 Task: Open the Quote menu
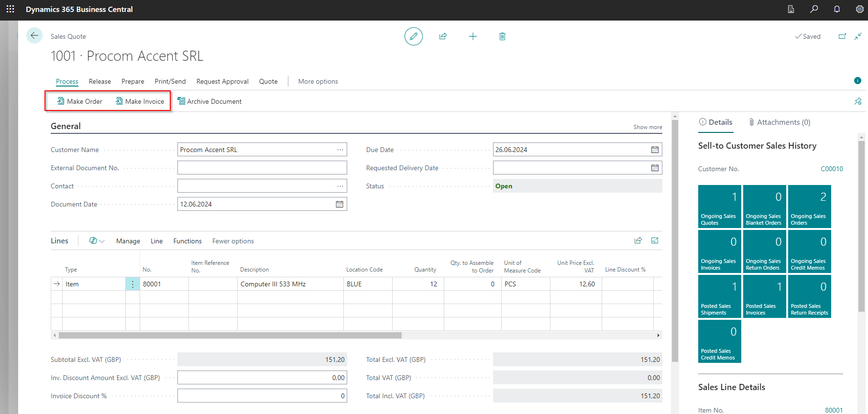click(x=268, y=81)
